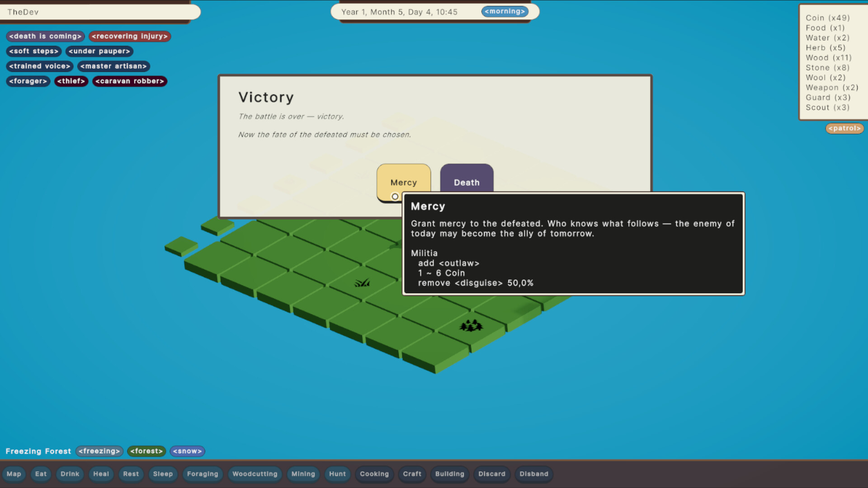This screenshot has height=488, width=868.
Task: Toggle the <patrol> mode indicator
Action: (844, 128)
